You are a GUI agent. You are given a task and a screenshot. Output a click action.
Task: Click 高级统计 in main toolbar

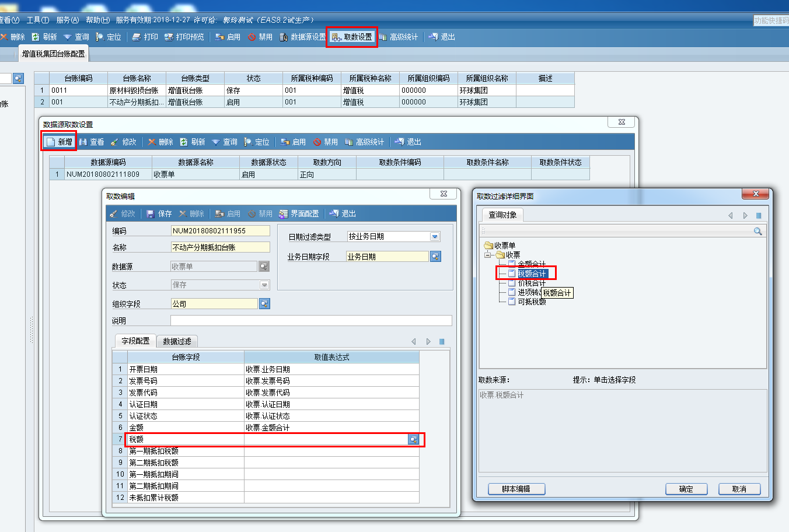point(399,37)
